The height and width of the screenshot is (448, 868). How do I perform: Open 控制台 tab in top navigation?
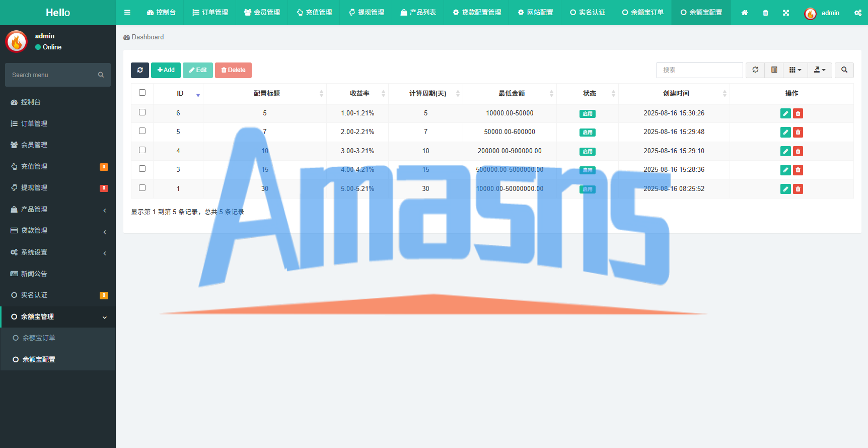[161, 13]
